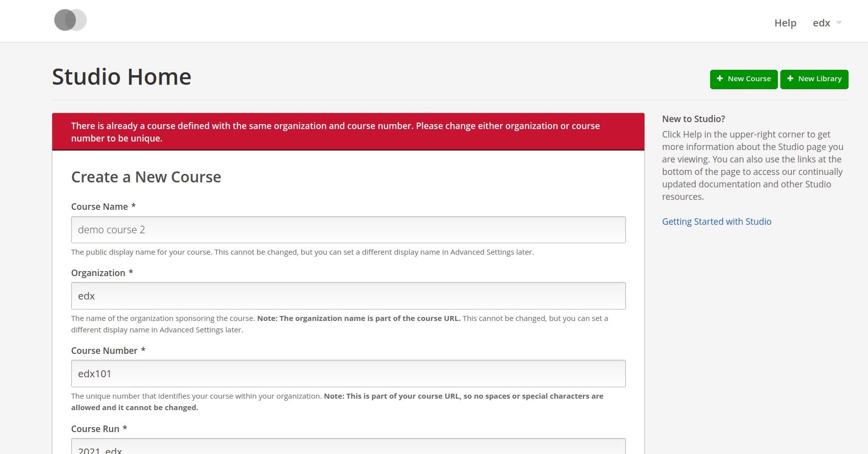This screenshot has width=868, height=454.
Task: Click the unique number help text
Action: tap(337, 402)
